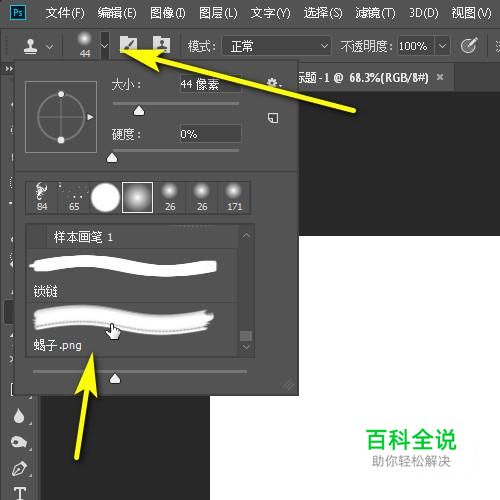This screenshot has height=500, width=500.
Task: Click the brush preview showing size 44
Action: pos(85,45)
